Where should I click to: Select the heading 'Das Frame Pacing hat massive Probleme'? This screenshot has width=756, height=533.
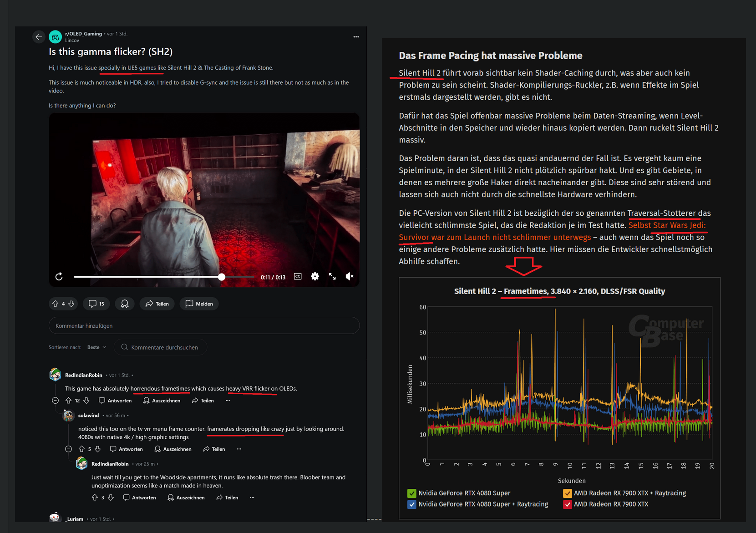point(491,56)
